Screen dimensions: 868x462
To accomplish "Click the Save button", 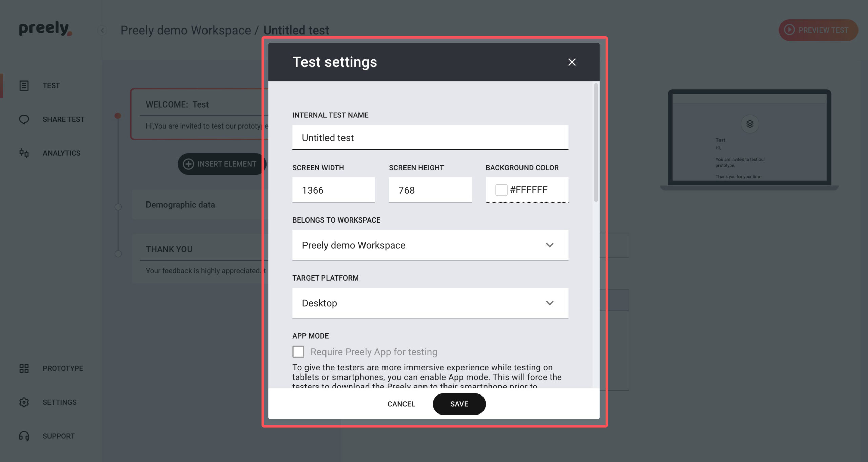I will [459, 404].
